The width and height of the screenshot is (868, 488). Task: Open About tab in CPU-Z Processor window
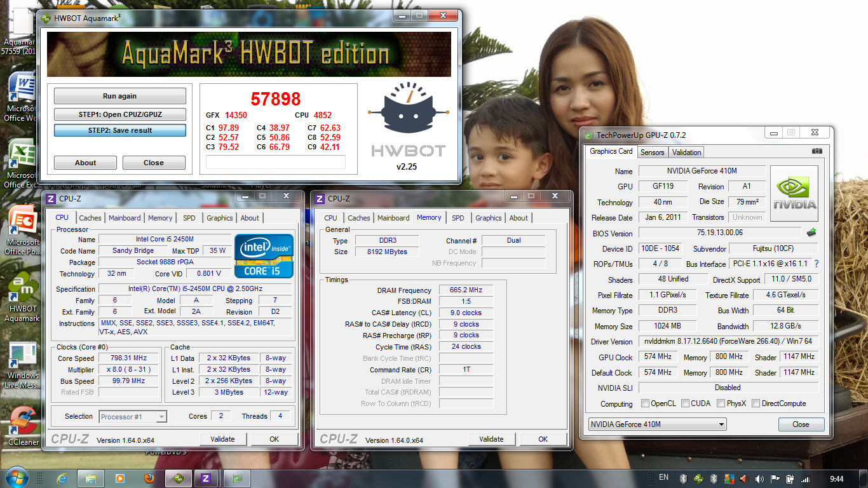(250, 218)
